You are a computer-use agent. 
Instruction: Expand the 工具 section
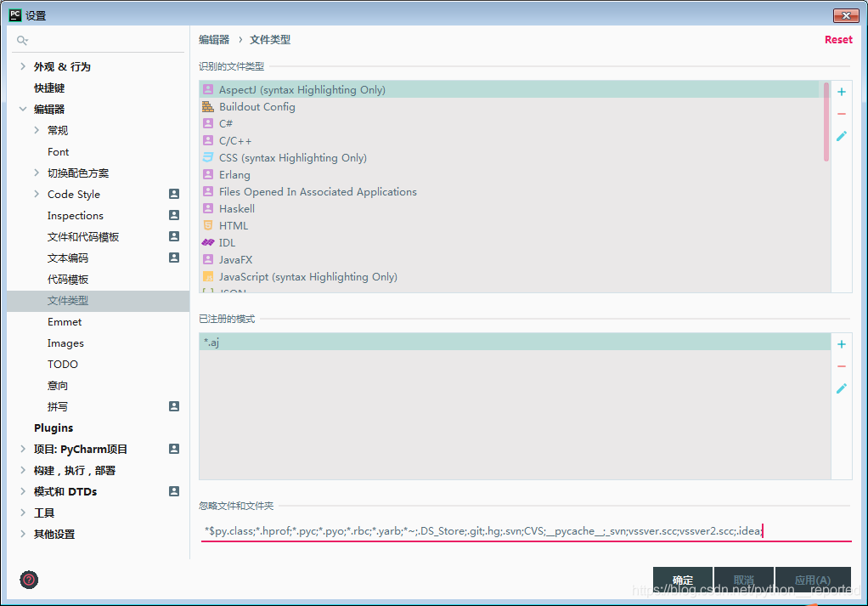(x=23, y=513)
